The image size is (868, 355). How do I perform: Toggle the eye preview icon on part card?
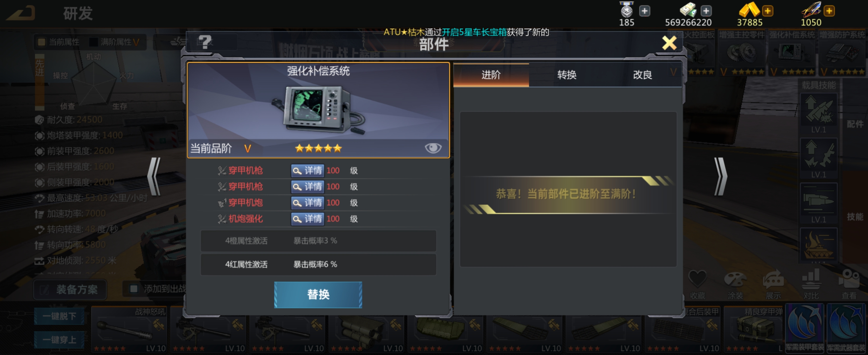(x=433, y=148)
